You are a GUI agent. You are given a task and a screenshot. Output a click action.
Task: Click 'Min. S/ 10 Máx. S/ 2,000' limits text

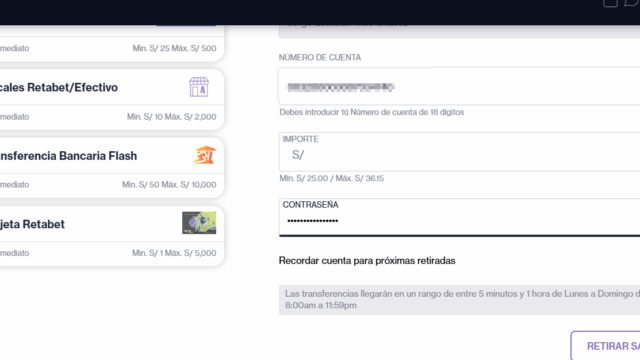point(171,117)
